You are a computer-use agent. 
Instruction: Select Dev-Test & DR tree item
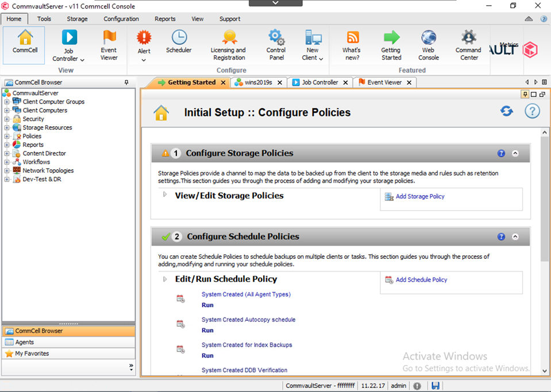click(x=42, y=179)
